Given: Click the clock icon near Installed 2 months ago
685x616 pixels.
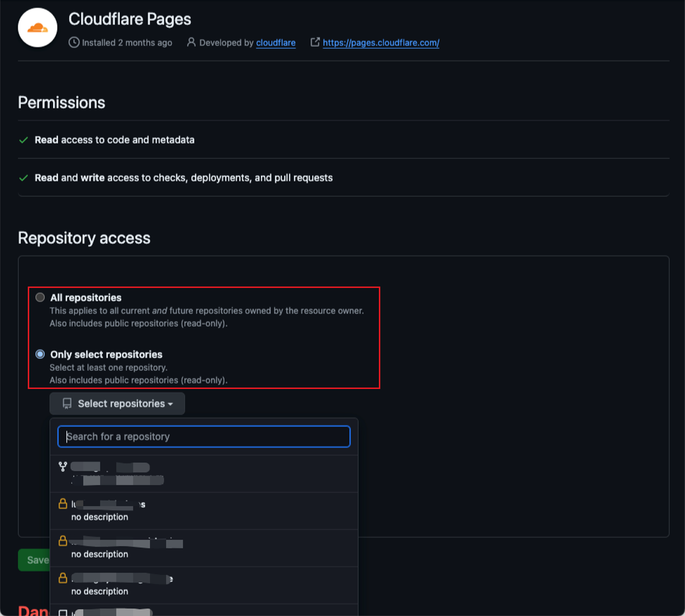Looking at the screenshot, I should point(74,42).
